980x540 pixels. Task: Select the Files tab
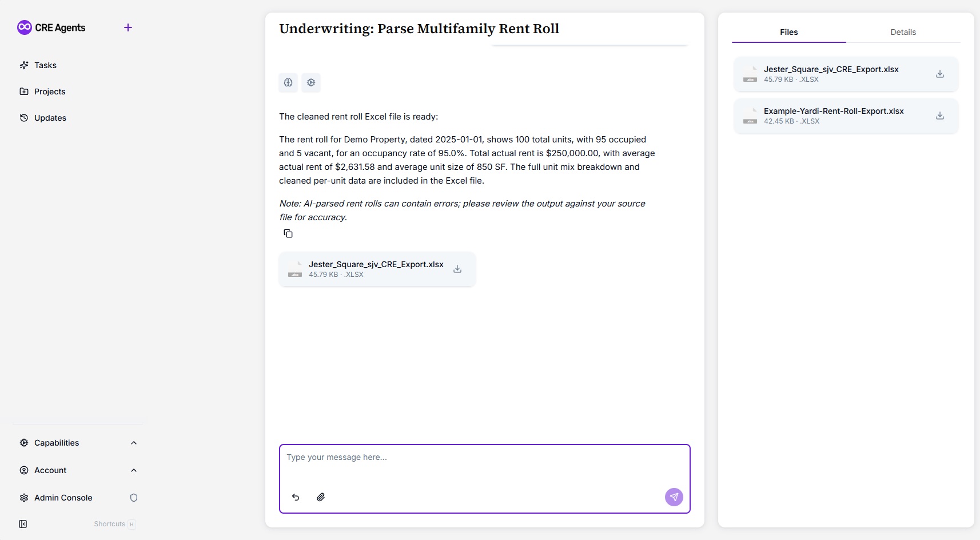pyautogui.click(x=788, y=32)
